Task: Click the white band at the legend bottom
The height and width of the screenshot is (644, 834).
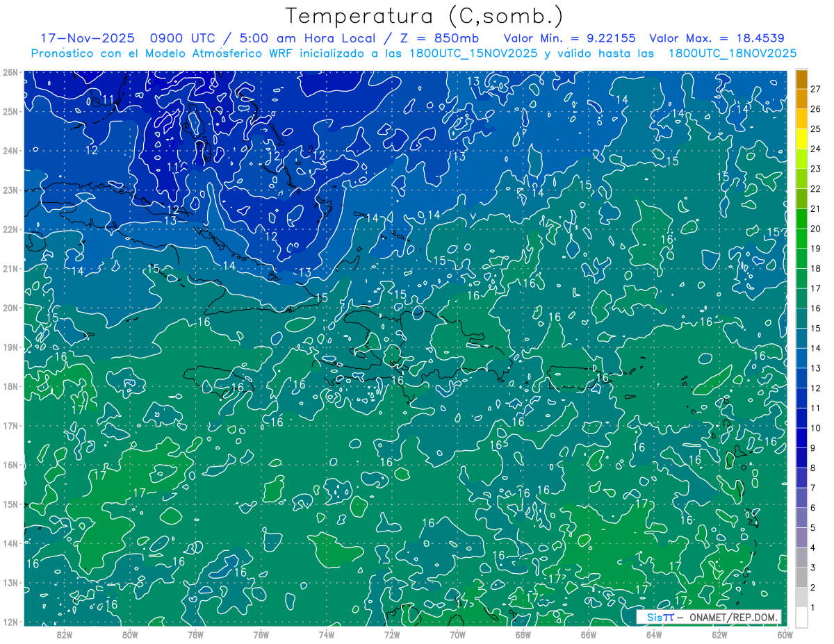Action: (801, 618)
